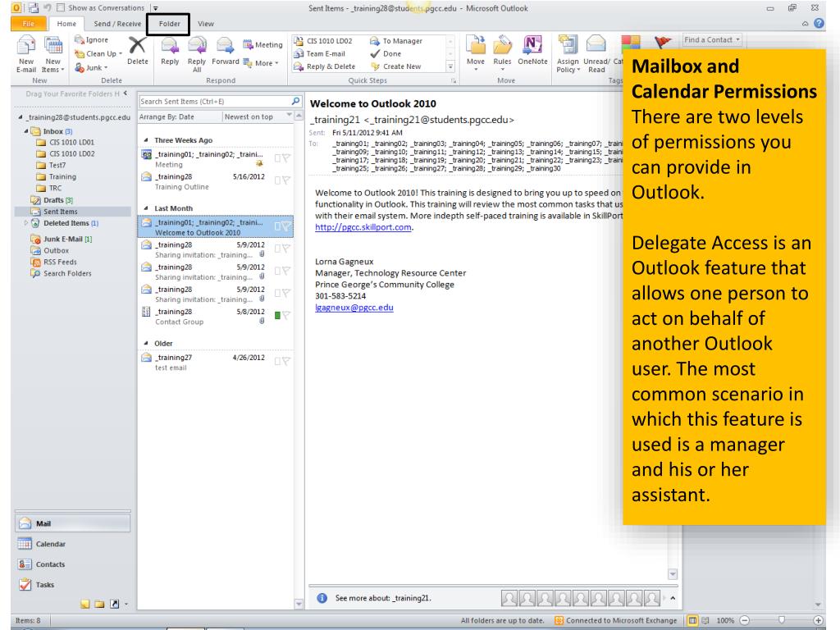
Task: Click the lgagneux@pgcc.edu email link
Action: [x=354, y=308]
